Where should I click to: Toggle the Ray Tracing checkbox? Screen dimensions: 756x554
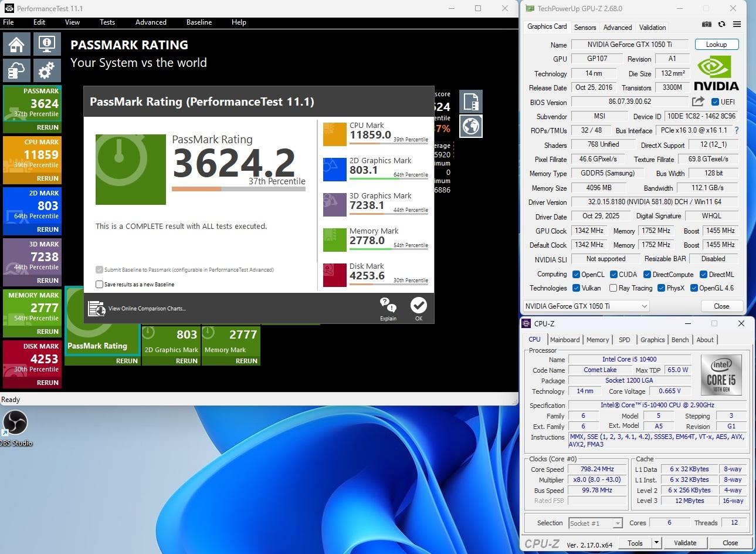coord(613,288)
